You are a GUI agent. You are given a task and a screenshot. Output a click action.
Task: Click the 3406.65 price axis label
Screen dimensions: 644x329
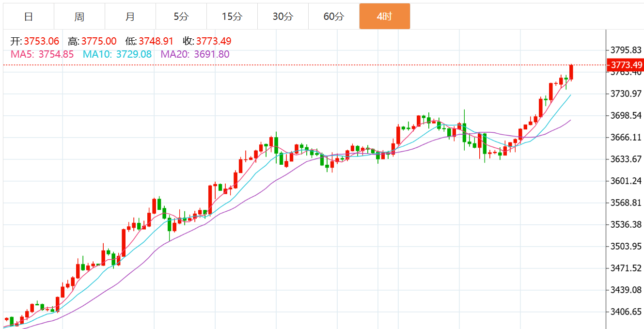[627, 312]
